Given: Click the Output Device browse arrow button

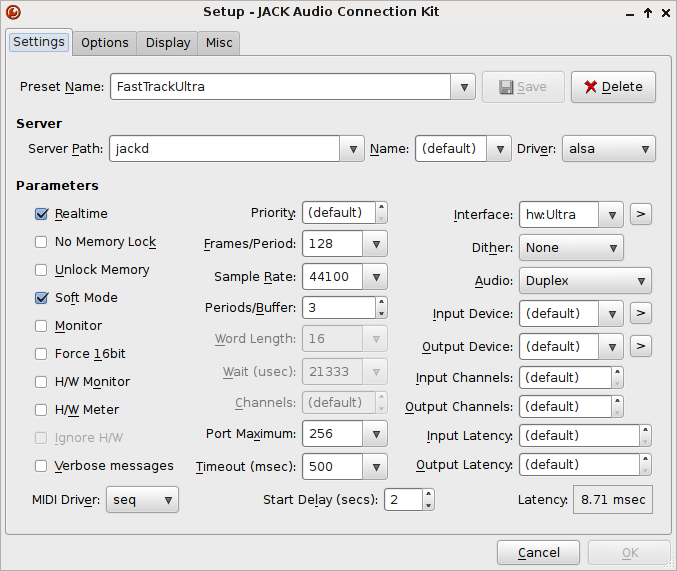Looking at the screenshot, I should click(641, 346).
